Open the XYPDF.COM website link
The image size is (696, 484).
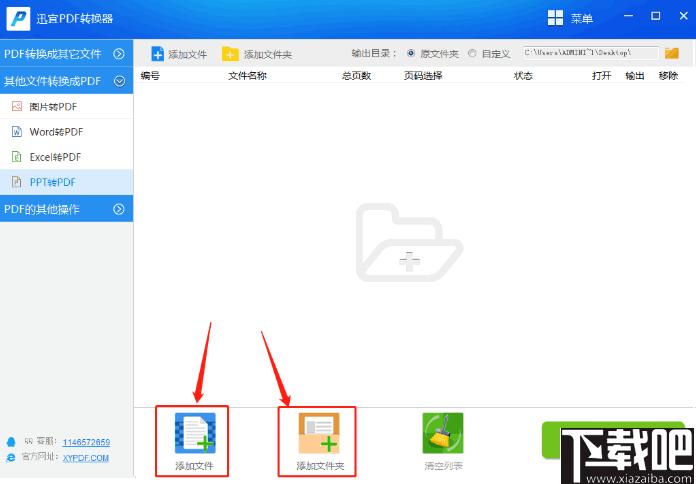tap(86, 458)
